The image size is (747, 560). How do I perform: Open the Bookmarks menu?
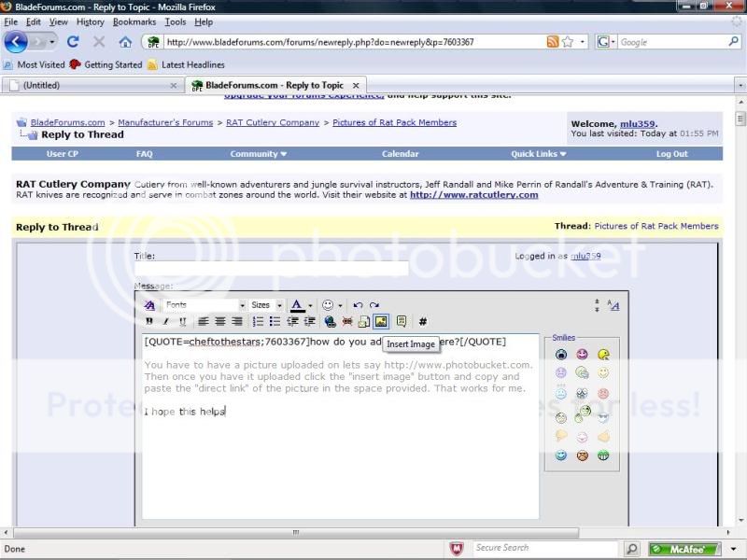coord(134,21)
